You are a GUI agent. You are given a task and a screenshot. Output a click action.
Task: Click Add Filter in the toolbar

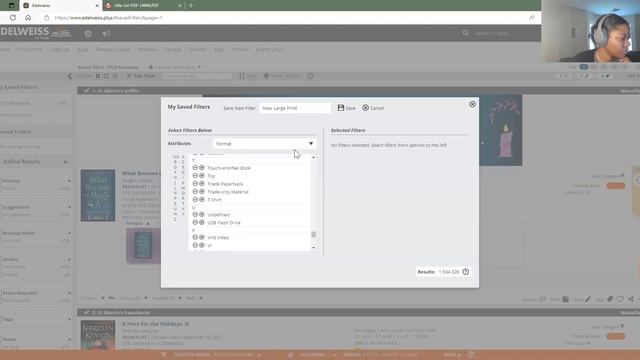tap(141, 76)
